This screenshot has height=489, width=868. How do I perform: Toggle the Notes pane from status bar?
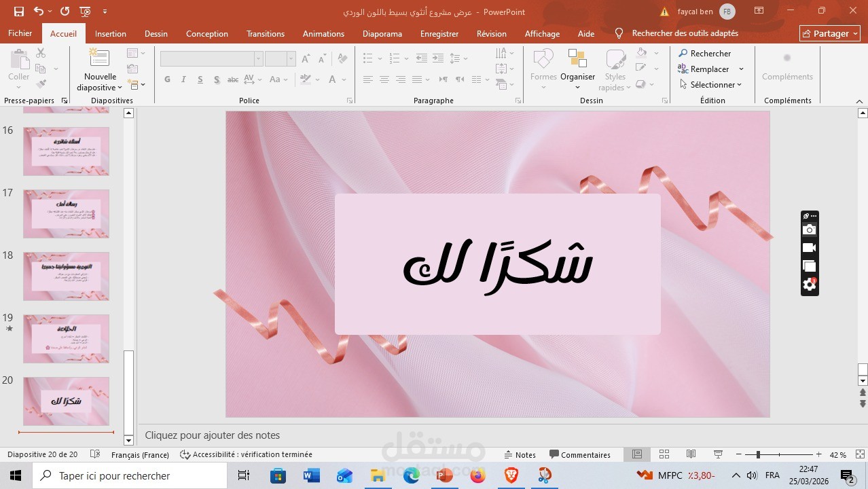pyautogui.click(x=520, y=455)
